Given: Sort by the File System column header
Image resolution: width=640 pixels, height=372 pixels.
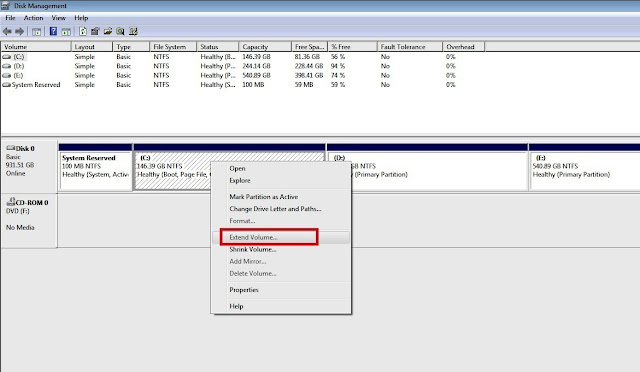Looking at the screenshot, I should tap(173, 47).
